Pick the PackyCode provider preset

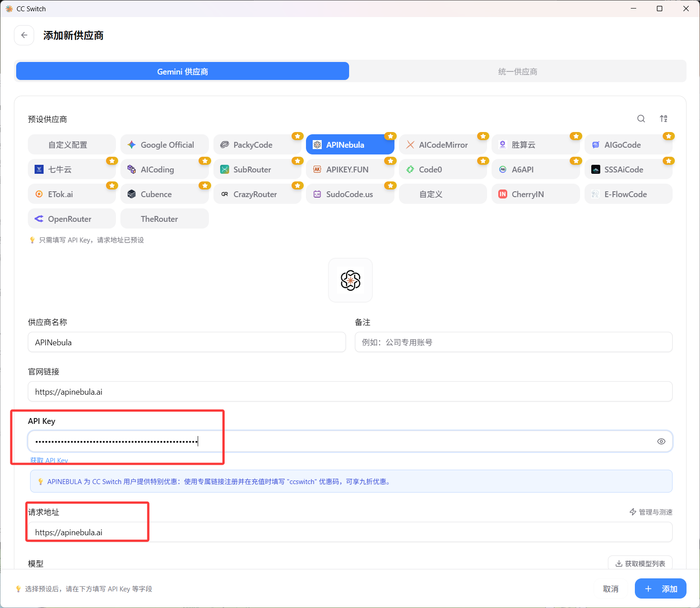pyautogui.click(x=257, y=145)
